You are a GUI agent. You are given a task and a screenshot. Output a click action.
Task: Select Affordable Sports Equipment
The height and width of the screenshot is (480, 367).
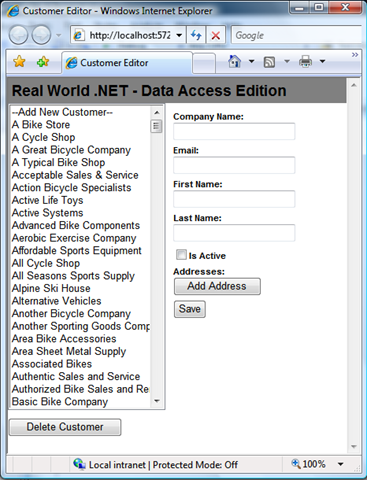80,251
